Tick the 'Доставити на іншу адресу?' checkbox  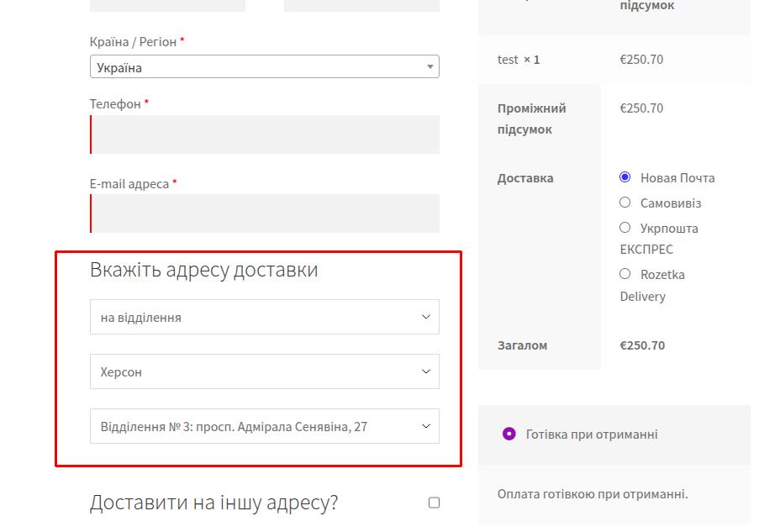pyautogui.click(x=434, y=503)
